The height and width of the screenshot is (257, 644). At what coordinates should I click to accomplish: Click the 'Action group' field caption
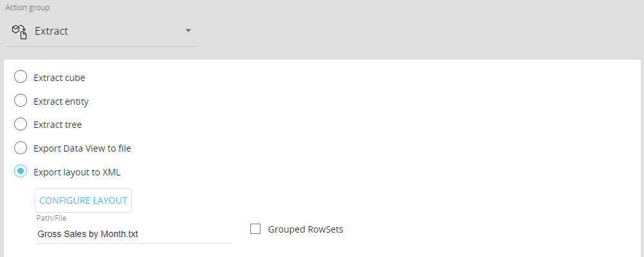tap(27, 8)
